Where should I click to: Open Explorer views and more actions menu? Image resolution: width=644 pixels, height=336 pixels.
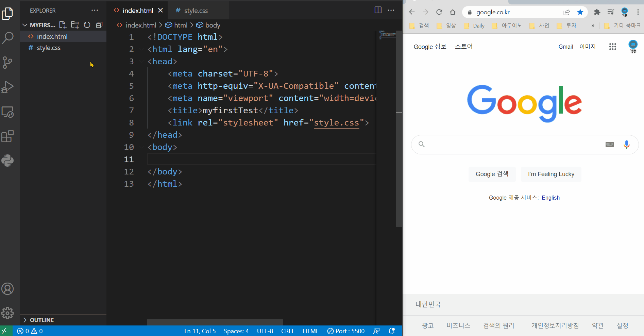tap(95, 10)
